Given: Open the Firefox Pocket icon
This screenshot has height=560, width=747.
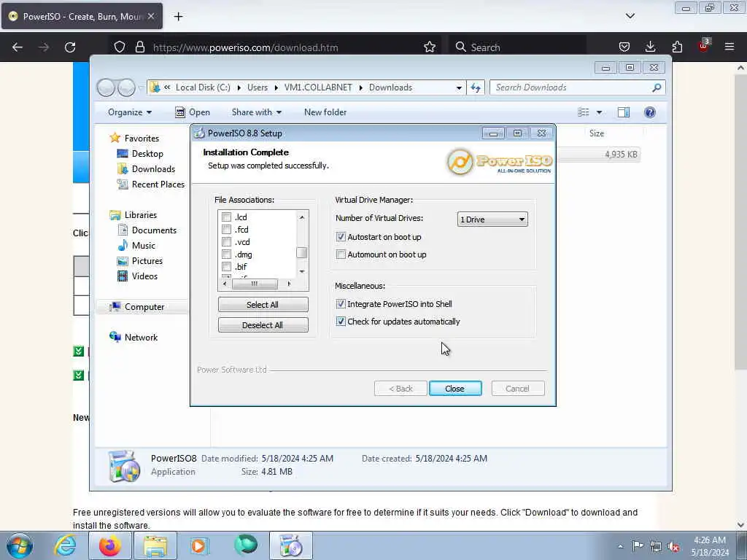Looking at the screenshot, I should click(624, 47).
